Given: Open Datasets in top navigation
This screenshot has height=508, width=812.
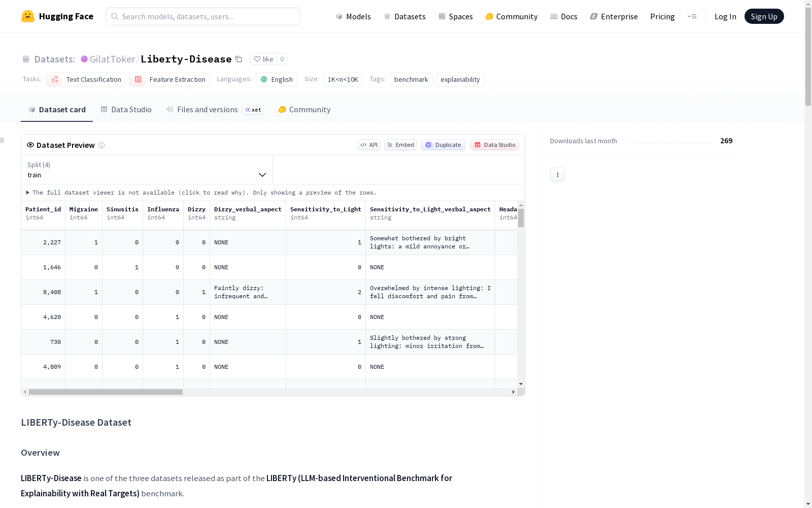Looking at the screenshot, I should 404,16.
